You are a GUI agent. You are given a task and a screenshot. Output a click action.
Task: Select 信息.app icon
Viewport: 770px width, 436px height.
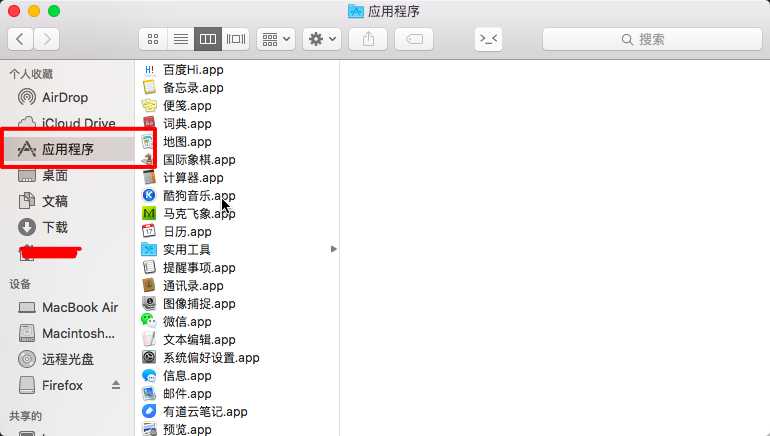tap(149, 376)
